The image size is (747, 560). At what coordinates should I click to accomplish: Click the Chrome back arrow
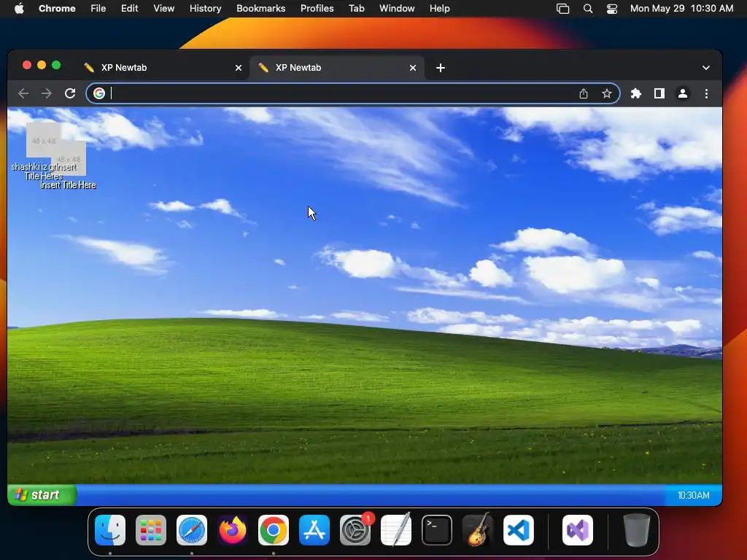tap(23, 93)
